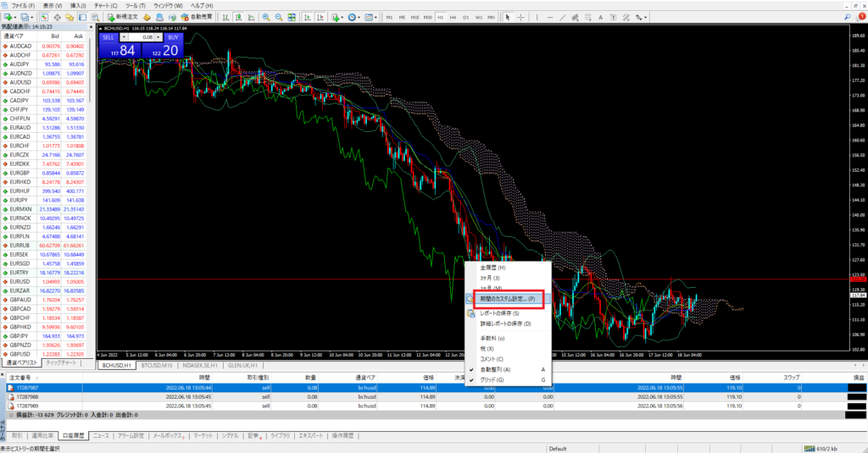Switch timeframe to MN

coord(491,17)
